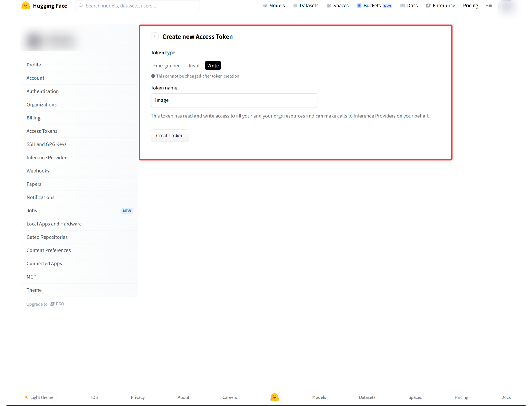Screen dimensions: 532x406
Task: Select the Write token type
Action: (213, 66)
